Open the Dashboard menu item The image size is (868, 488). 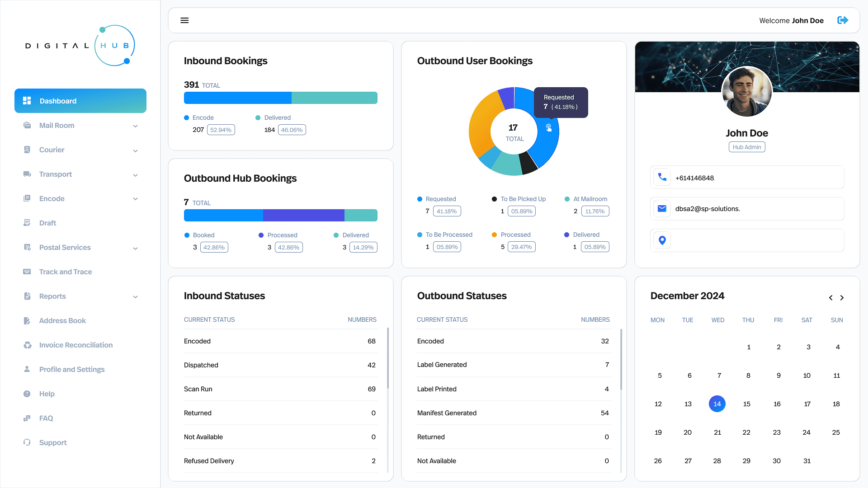[x=80, y=101]
